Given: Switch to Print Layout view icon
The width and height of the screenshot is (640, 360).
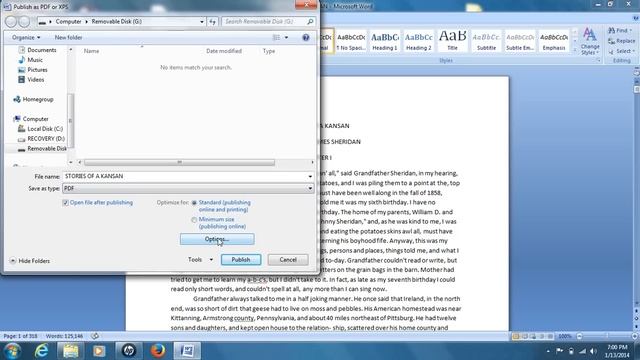Looking at the screenshot, I should coord(516,336).
